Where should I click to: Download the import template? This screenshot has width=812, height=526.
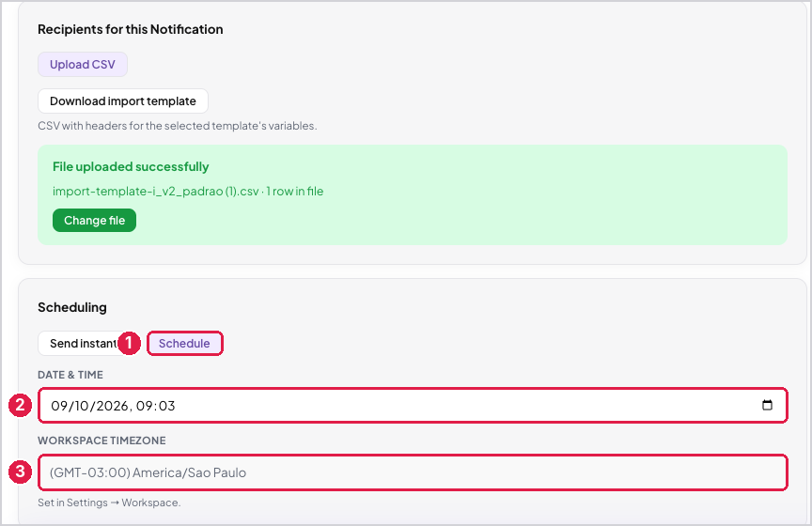(x=123, y=101)
